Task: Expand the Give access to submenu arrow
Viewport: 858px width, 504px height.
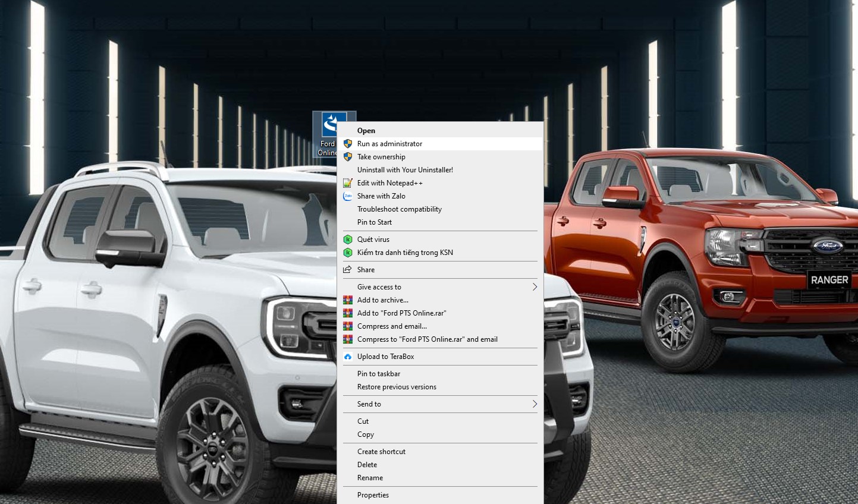Action: tap(535, 287)
